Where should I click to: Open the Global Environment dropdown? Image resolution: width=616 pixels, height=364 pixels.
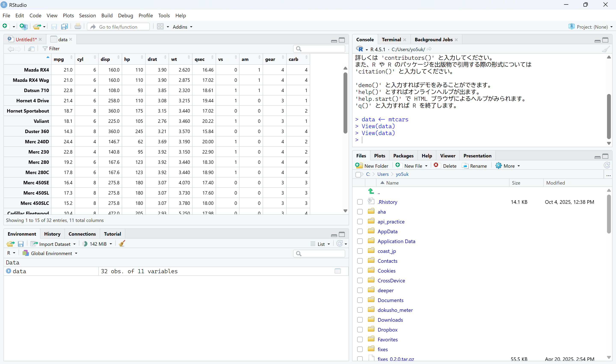tap(51, 253)
